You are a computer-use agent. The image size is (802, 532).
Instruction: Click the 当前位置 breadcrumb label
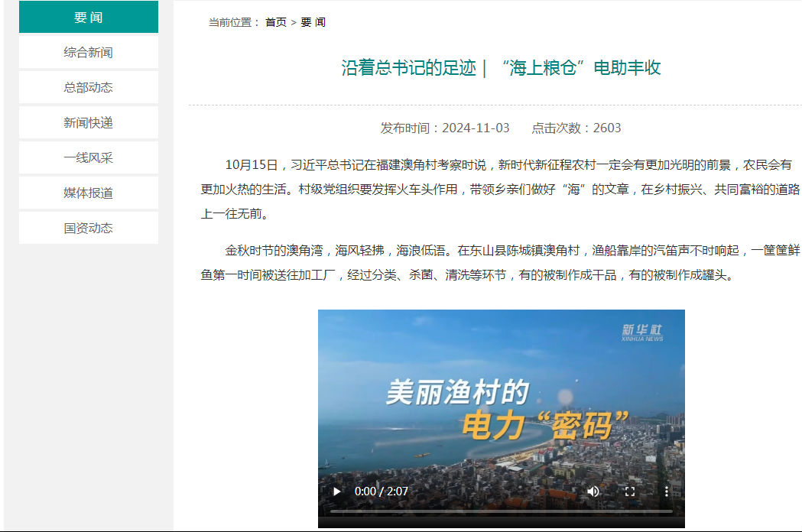click(x=234, y=22)
